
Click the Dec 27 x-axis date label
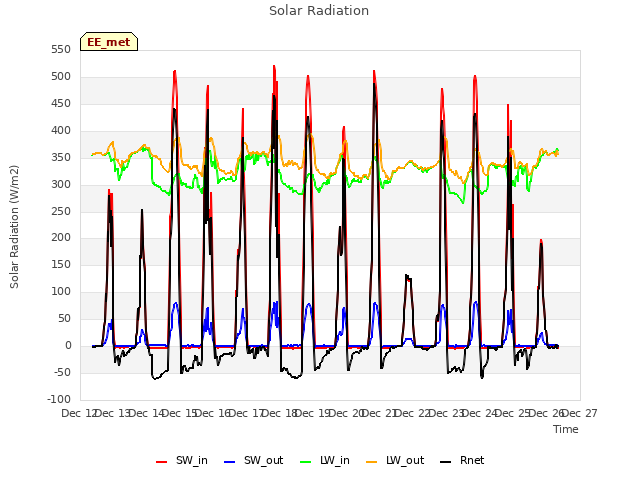point(580,413)
